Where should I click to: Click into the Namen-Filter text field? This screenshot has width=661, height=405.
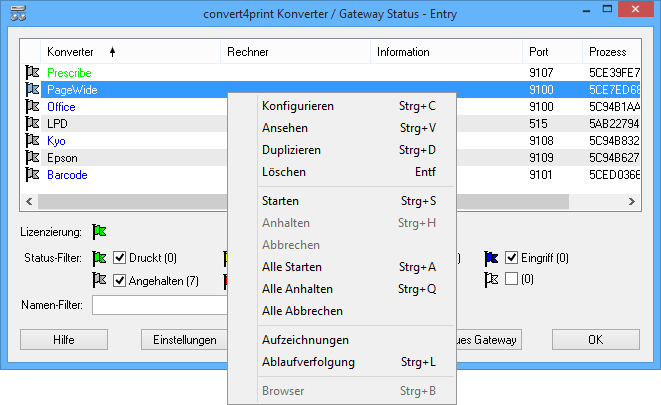click(x=160, y=305)
